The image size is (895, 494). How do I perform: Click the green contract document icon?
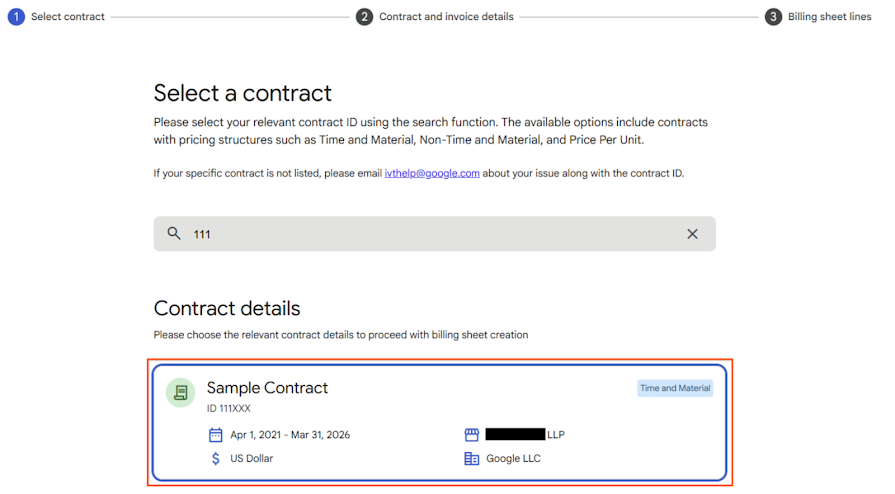pos(180,392)
